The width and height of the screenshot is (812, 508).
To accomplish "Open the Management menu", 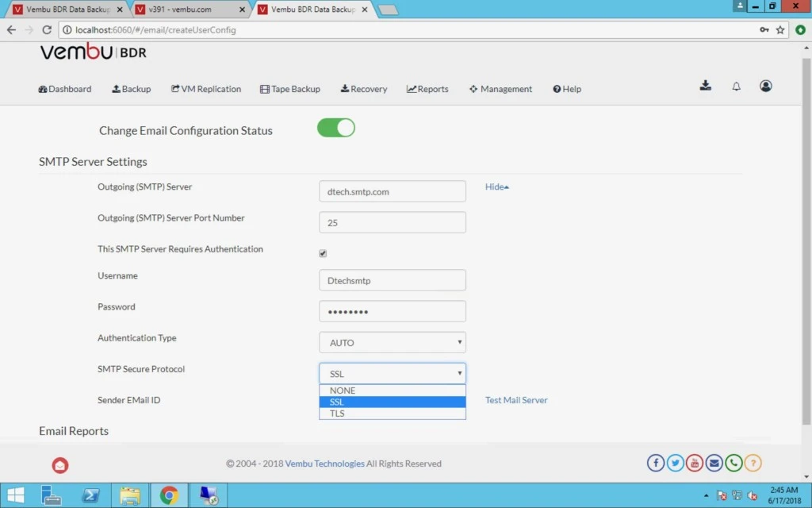I will 500,89.
